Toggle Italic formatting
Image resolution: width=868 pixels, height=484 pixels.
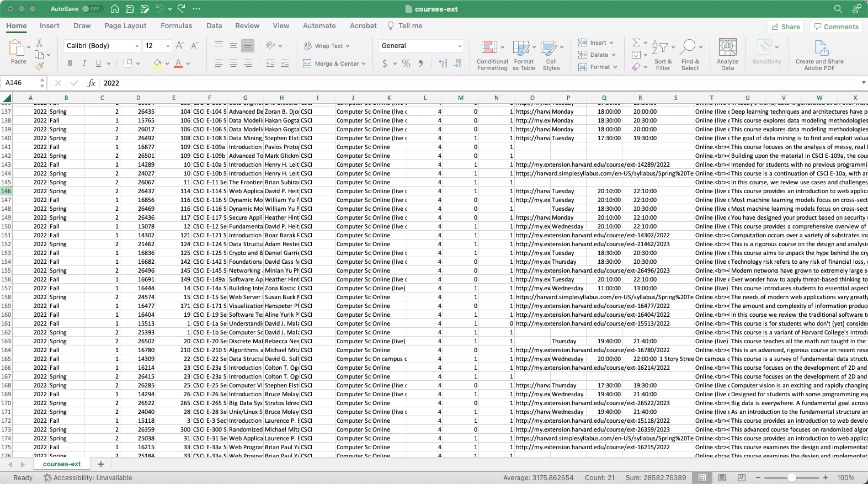point(84,63)
